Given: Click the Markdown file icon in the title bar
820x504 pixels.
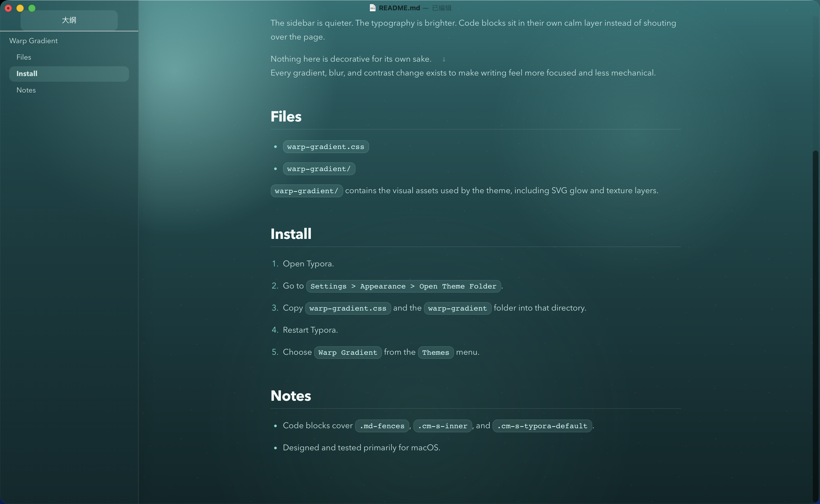Looking at the screenshot, I should 372,8.
